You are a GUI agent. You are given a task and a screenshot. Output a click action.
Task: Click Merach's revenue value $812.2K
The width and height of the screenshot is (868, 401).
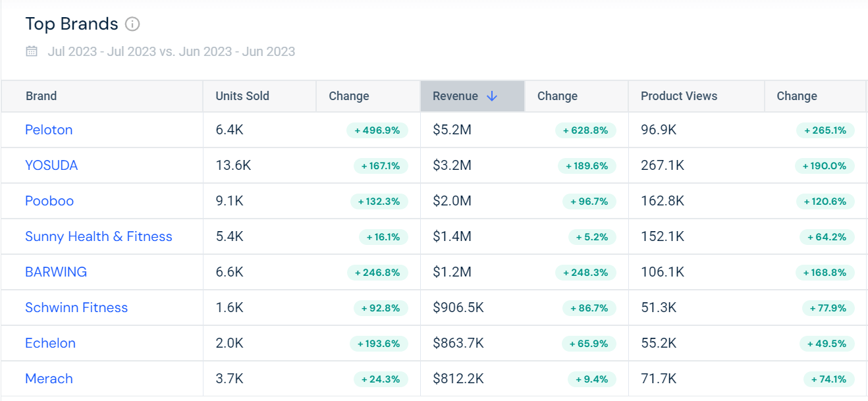(458, 379)
